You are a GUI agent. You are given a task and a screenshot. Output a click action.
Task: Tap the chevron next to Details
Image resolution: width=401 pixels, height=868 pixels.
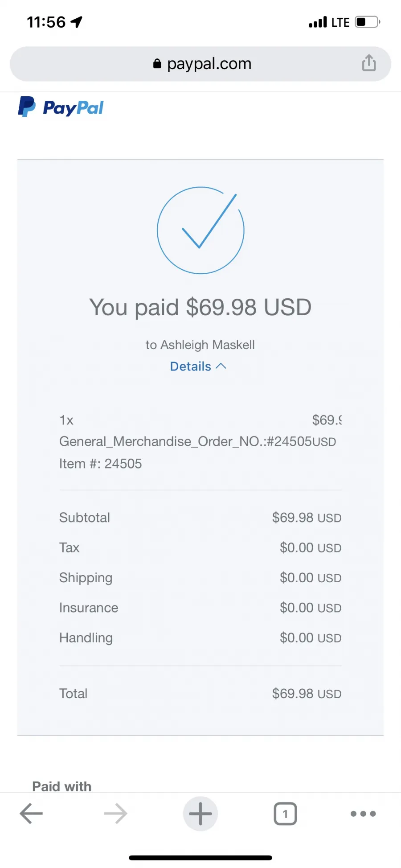(221, 366)
